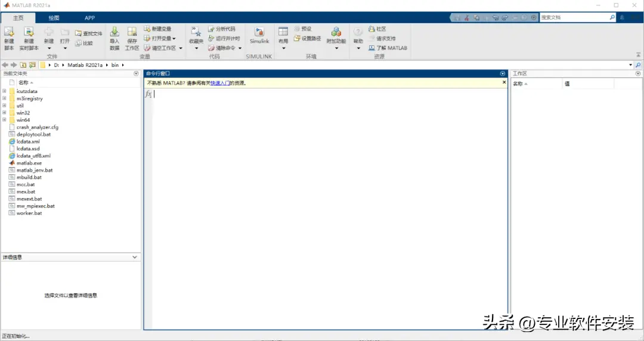The image size is (644, 341).
Task: Click the search magnifier at the end of the address bar
Action: tap(638, 65)
